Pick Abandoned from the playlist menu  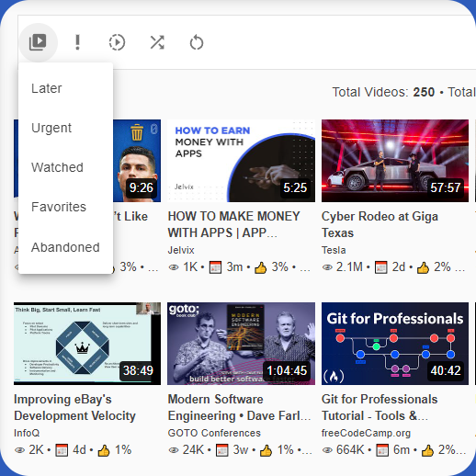point(65,247)
